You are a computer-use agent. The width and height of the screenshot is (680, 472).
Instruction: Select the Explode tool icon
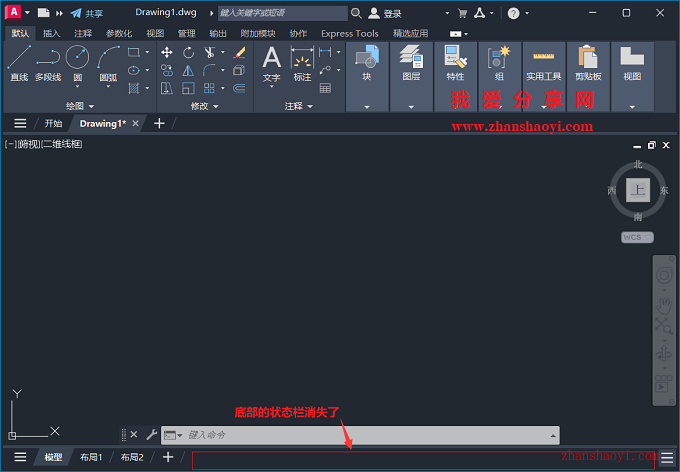tap(239, 70)
